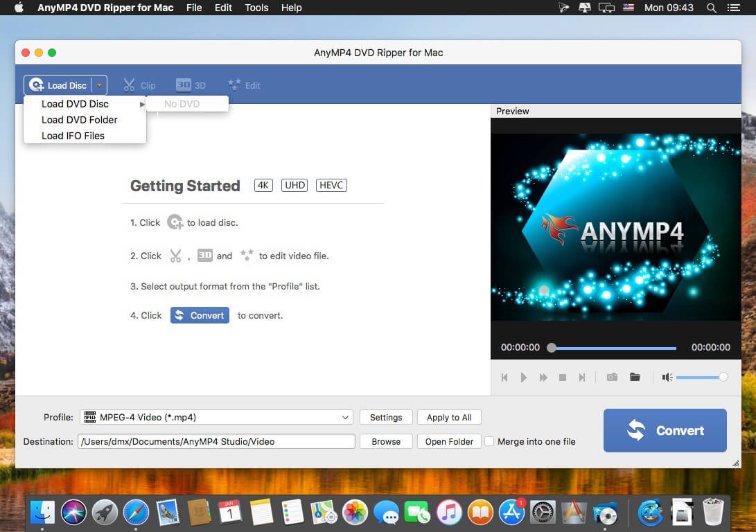Open Safari from the dock
The width and height of the screenshot is (756, 532).
tap(136, 512)
